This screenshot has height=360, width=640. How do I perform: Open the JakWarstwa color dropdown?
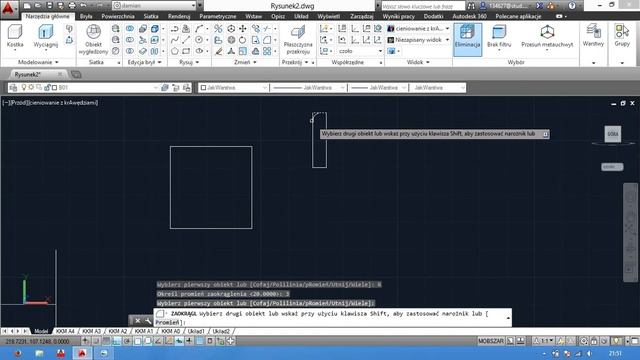pos(233,87)
